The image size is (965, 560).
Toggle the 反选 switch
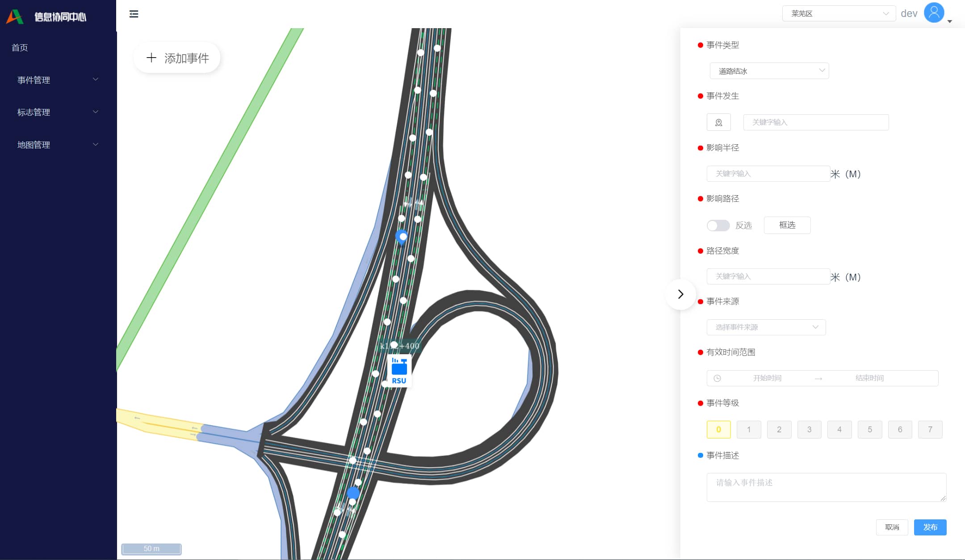(x=718, y=226)
